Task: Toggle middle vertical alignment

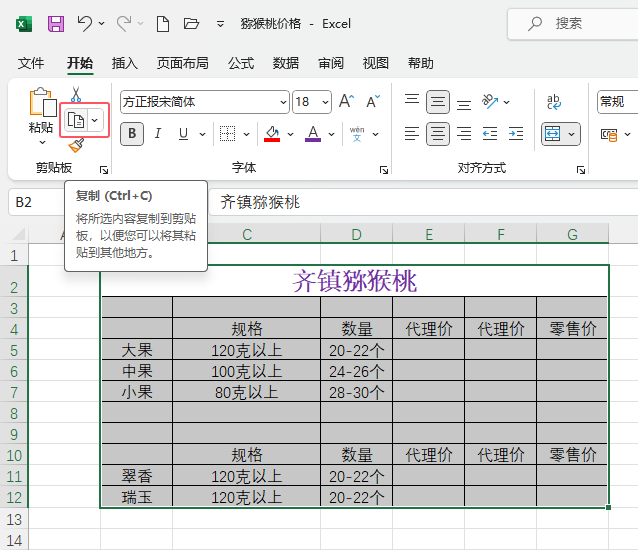Action: click(438, 102)
